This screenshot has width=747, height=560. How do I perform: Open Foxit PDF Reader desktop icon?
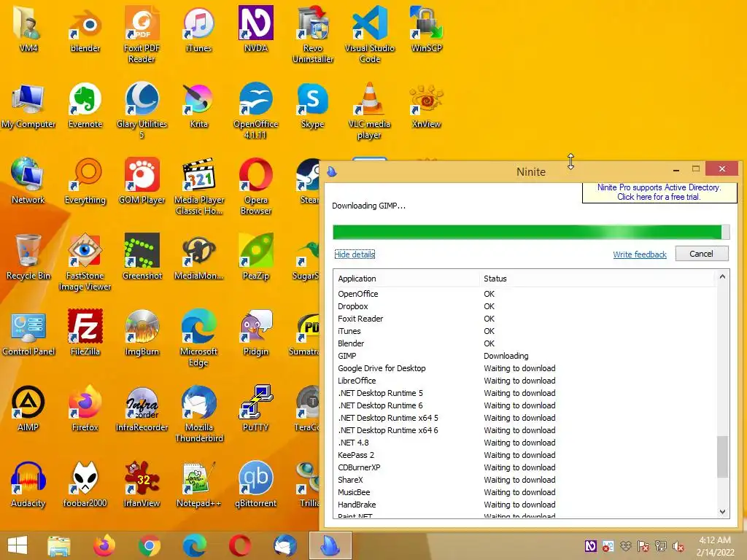[142, 35]
